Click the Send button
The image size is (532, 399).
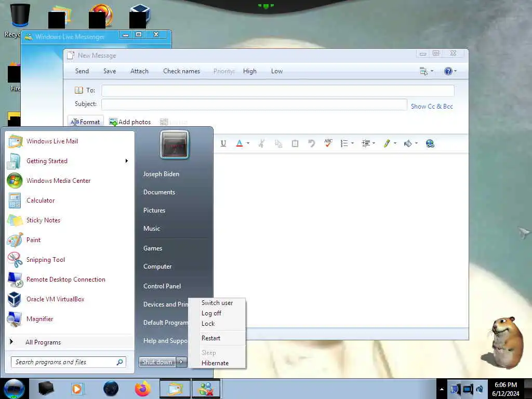pos(82,71)
